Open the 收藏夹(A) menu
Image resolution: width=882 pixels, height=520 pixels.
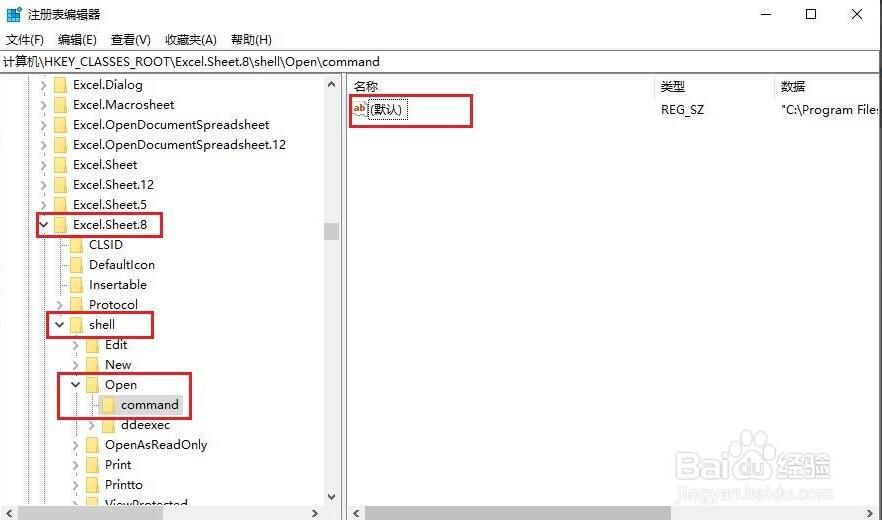191,40
